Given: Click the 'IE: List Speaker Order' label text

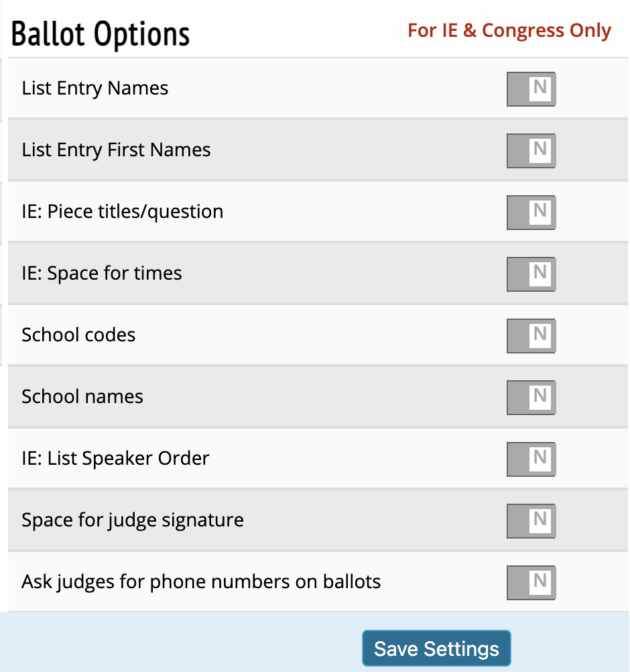Looking at the screenshot, I should [x=115, y=458].
